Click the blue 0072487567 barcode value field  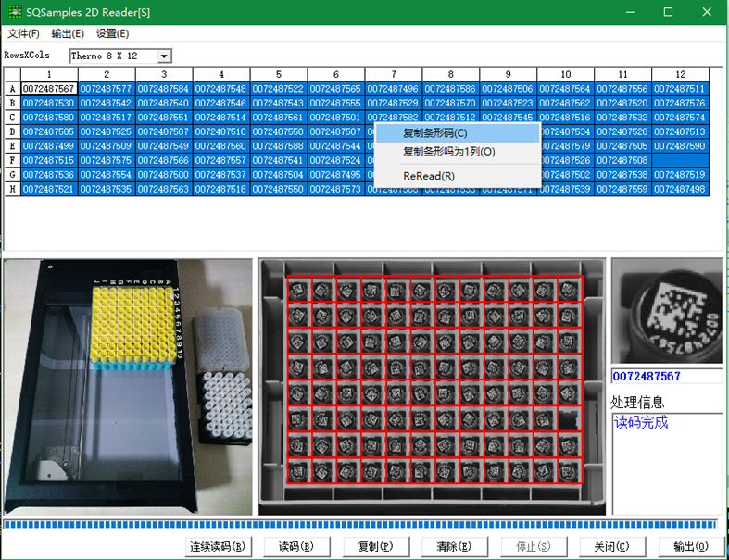(666, 377)
